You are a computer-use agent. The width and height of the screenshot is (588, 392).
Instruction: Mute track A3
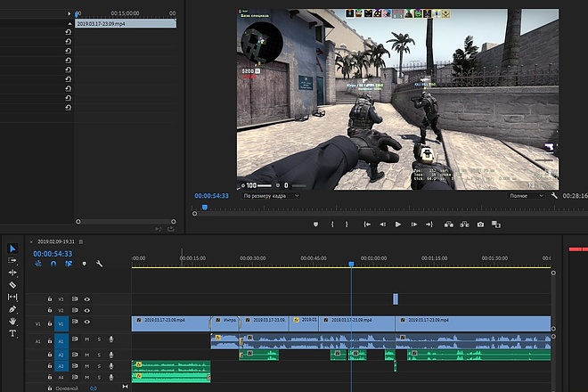click(x=87, y=366)
